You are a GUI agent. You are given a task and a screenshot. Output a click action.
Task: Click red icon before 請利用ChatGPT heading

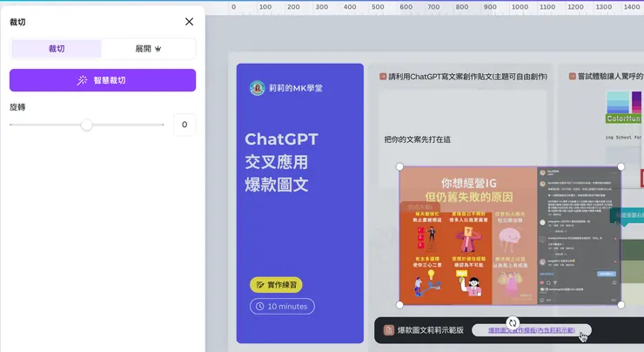click(x=383, y=77)
